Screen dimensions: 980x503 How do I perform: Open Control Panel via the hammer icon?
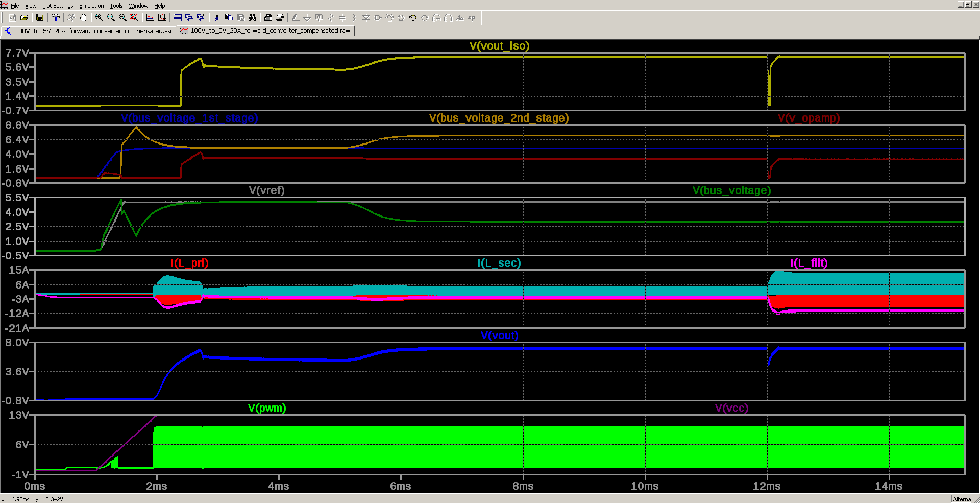tap(56, 18)
